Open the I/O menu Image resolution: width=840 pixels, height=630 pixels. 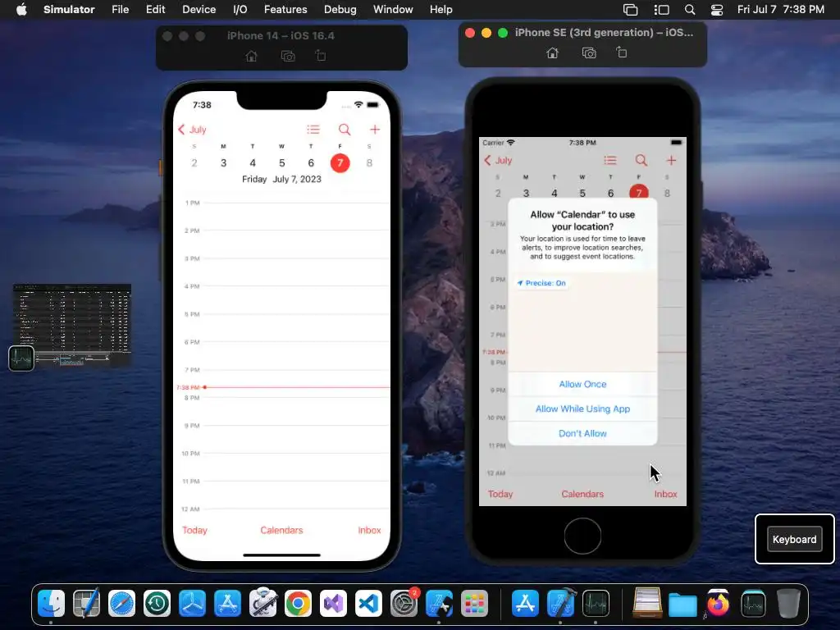[x=240, y=10]
